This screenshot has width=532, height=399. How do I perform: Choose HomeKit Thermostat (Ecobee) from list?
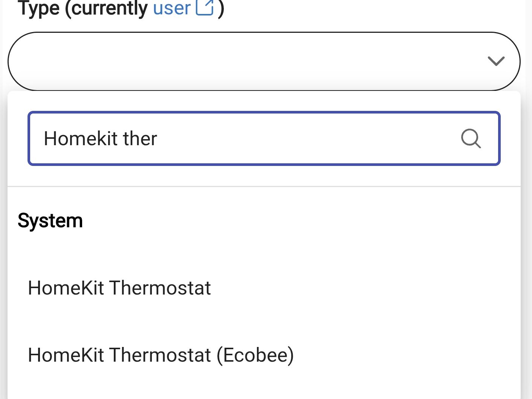[161, 355]
